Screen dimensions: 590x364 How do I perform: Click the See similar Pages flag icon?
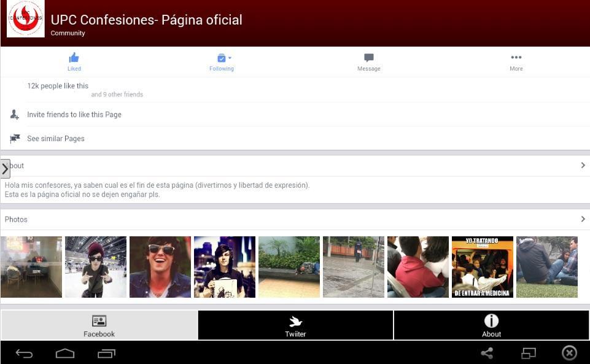coord(15,139)
